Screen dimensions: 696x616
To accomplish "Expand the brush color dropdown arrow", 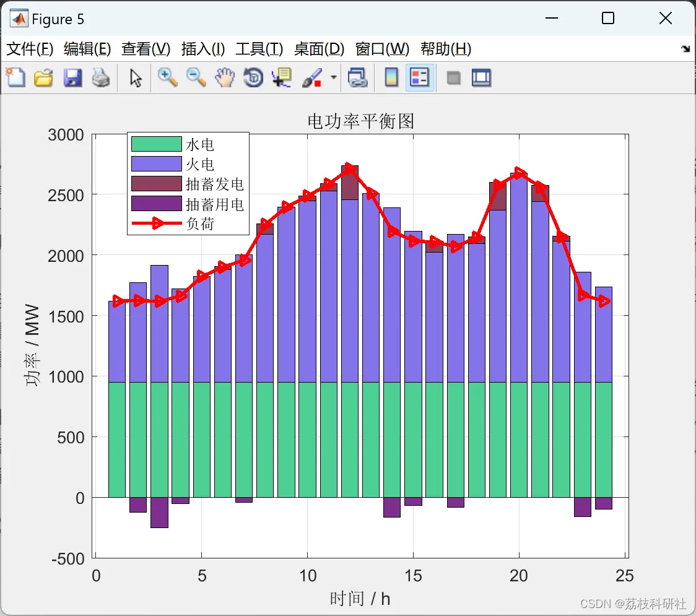I will (x=333, y=77).
